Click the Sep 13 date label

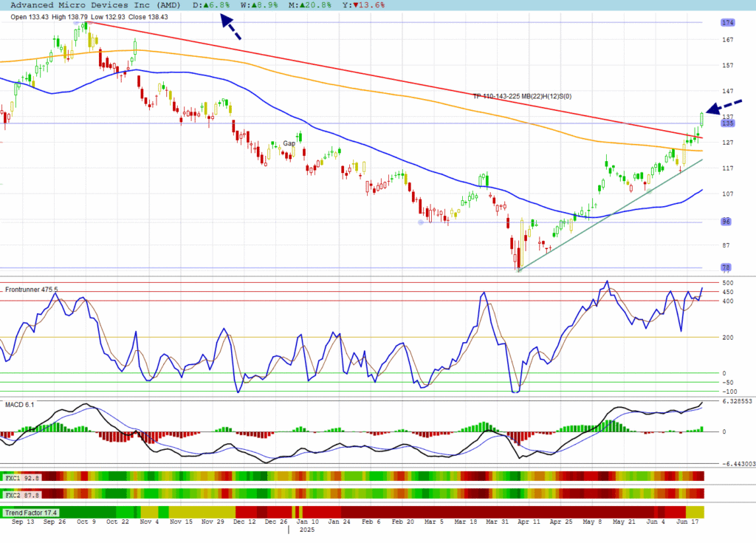pos(23,522)
